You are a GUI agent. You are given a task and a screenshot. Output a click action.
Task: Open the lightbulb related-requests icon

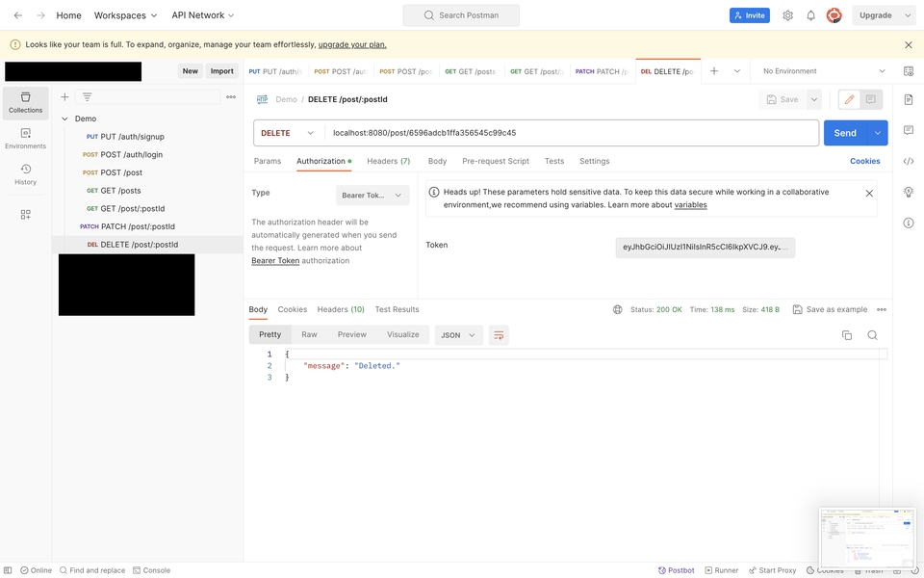(x=908, y=192)
